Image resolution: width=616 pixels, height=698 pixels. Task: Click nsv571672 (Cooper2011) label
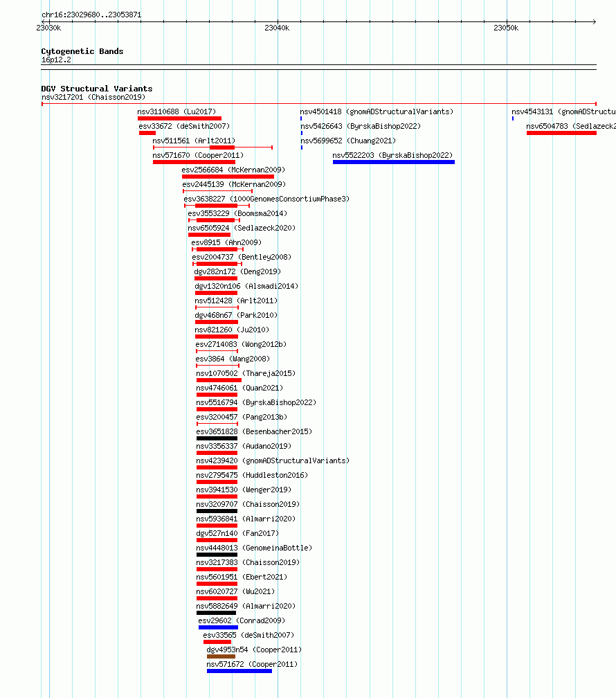[253, 664]
